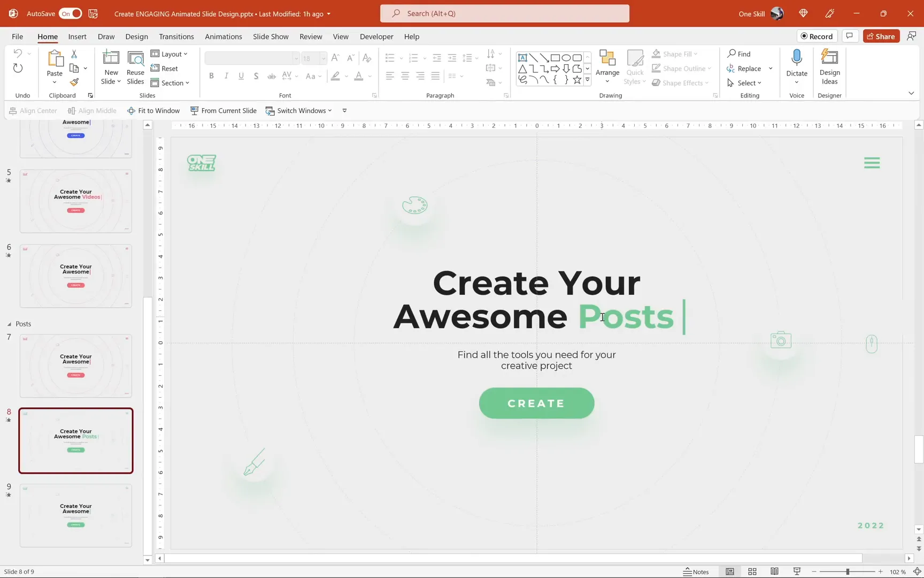This screenshot has height=578, width=924.
Task: Open the font name combo box
Action: pyautogui.click(x=251, y=58)
